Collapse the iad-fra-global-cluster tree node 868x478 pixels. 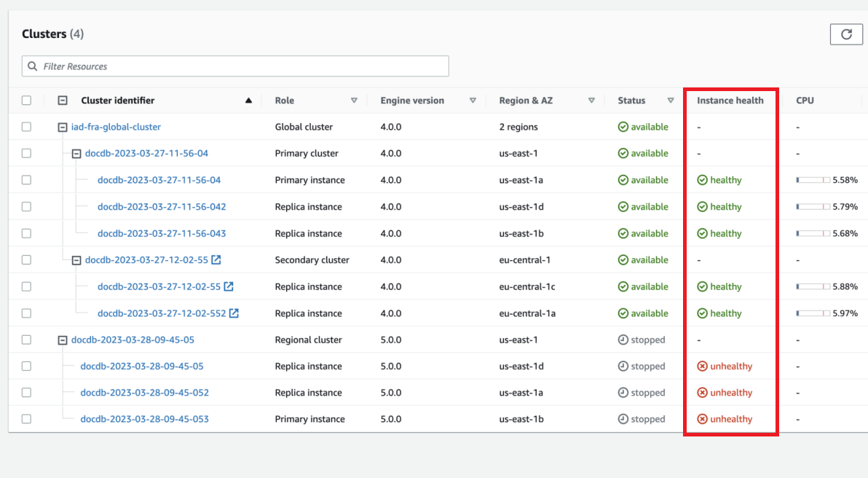(x=63, y=126)
